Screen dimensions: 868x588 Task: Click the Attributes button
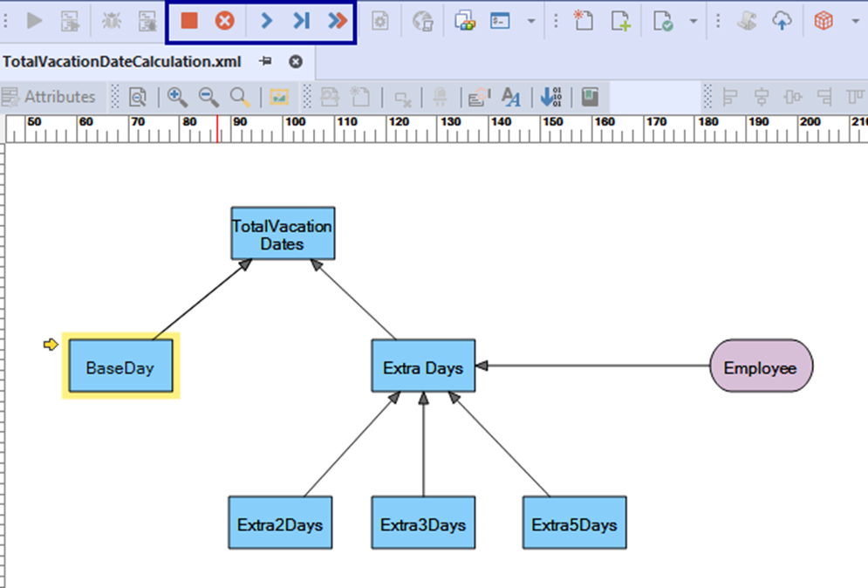tap(49, 97)
